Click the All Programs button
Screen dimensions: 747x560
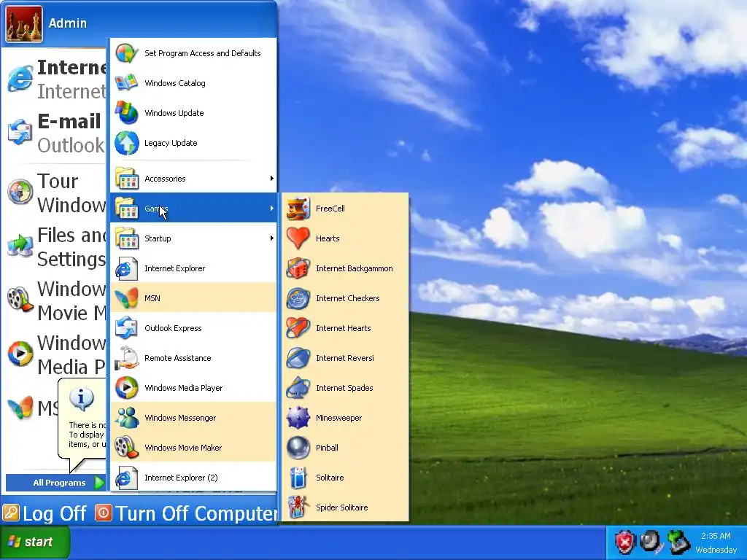click(55, 483)
